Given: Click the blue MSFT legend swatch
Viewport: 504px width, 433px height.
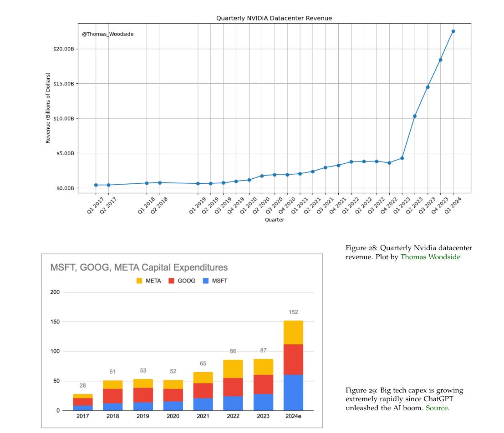Looking at the screenshot, I should point(206,281).
